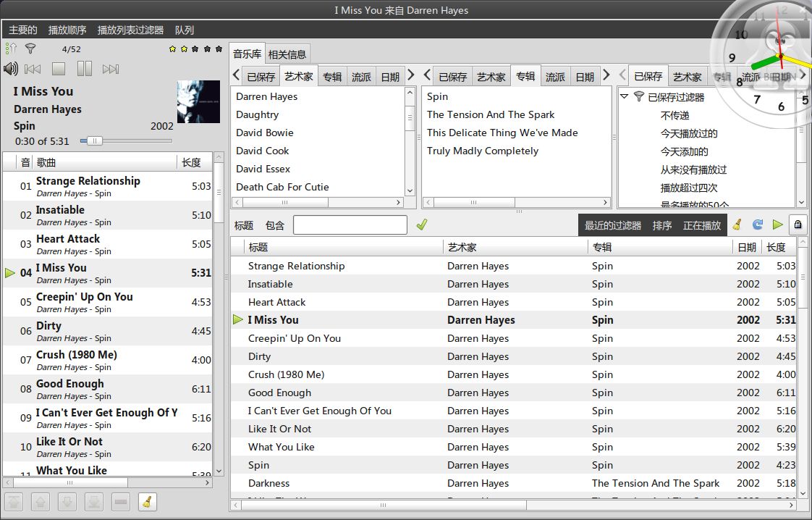Switch to the 相关信息 tab

(287, 54)
